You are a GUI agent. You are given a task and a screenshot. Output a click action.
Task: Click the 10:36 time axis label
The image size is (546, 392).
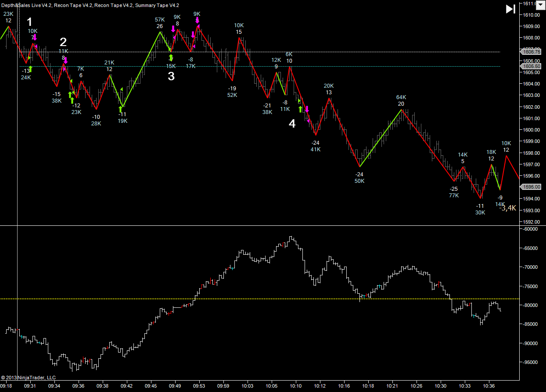(489, 386)
